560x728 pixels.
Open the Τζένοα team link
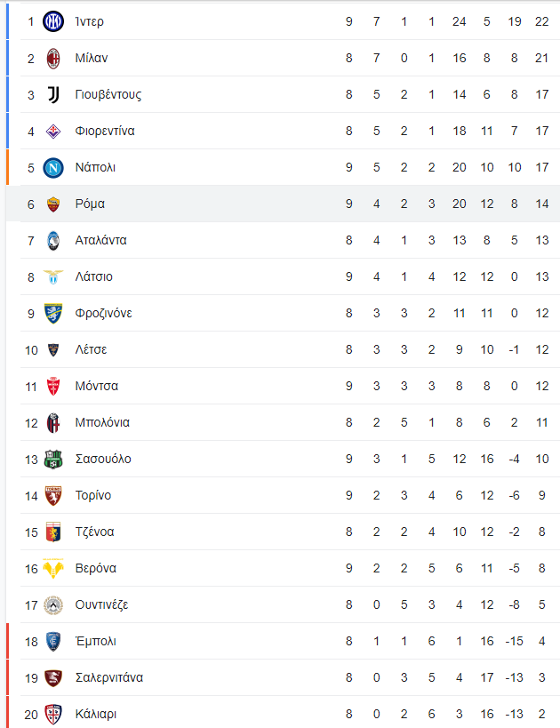(94, 532)
